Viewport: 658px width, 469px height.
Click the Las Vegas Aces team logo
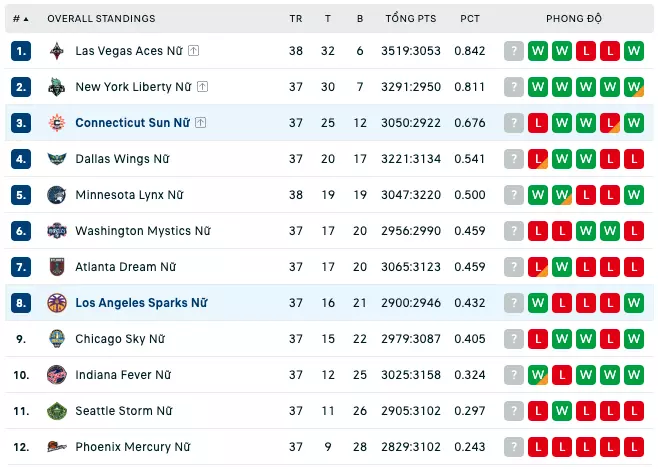pos(57,51)
